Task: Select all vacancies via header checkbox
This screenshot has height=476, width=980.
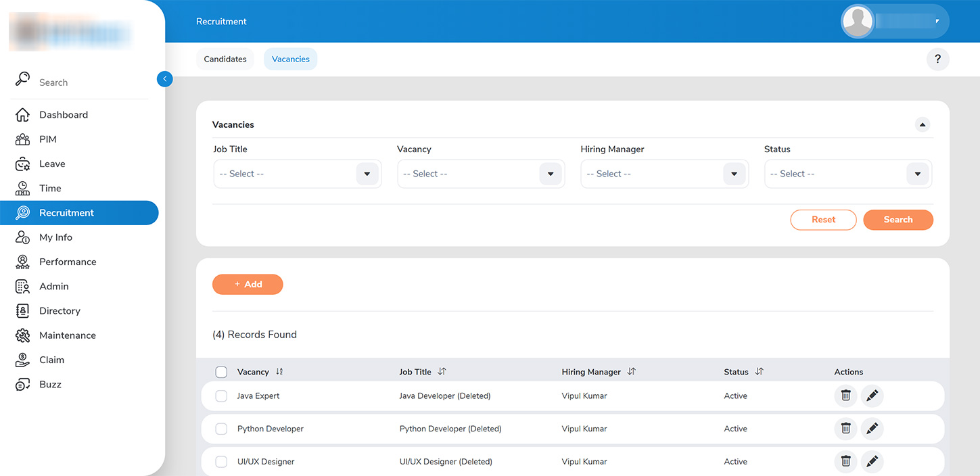Action: (221, 372)
